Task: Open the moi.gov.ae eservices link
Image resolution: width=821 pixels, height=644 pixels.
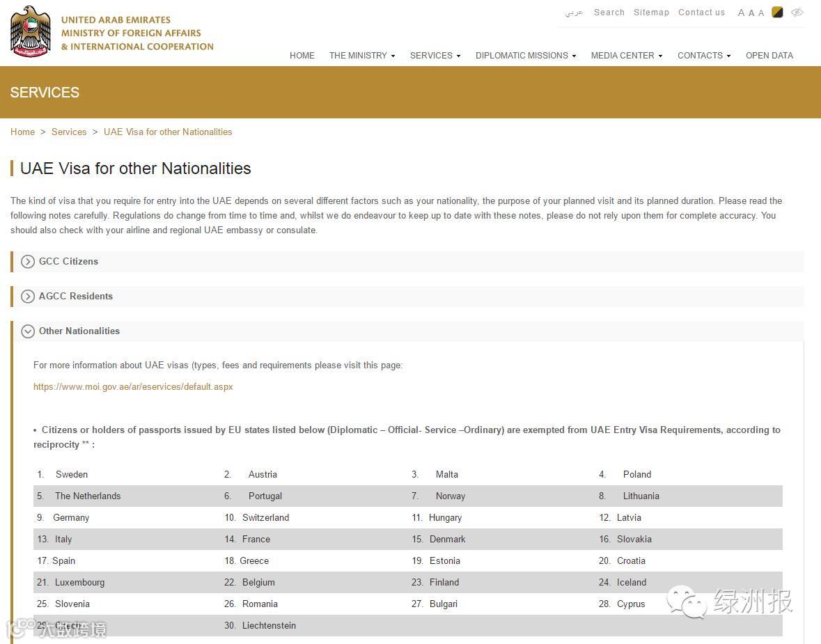Action: (133, 387)
